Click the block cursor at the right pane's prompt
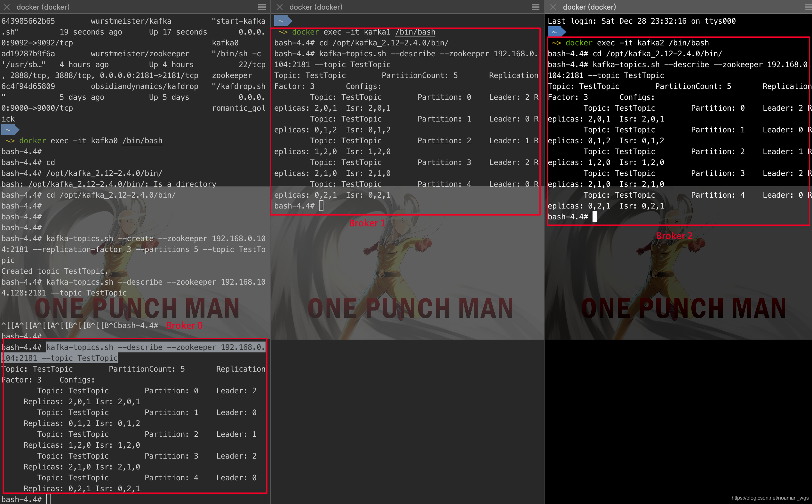Screen dimensions: 812x504 tap(594, 217)
